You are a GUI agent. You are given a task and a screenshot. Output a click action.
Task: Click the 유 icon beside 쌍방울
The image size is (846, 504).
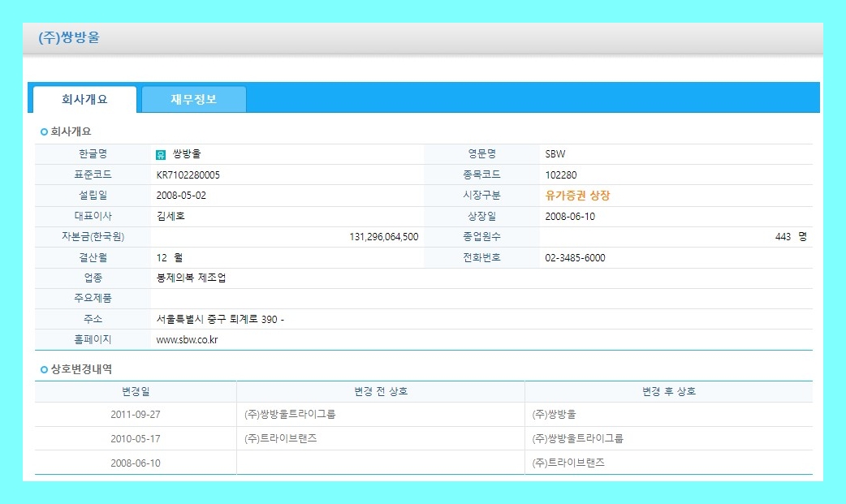[160, 155]
